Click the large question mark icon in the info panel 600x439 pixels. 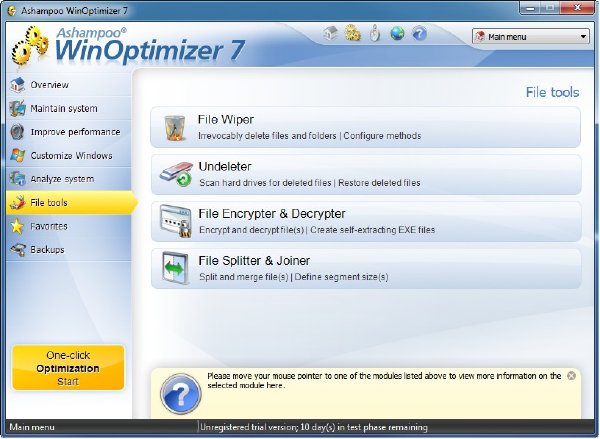pos(181,394)
